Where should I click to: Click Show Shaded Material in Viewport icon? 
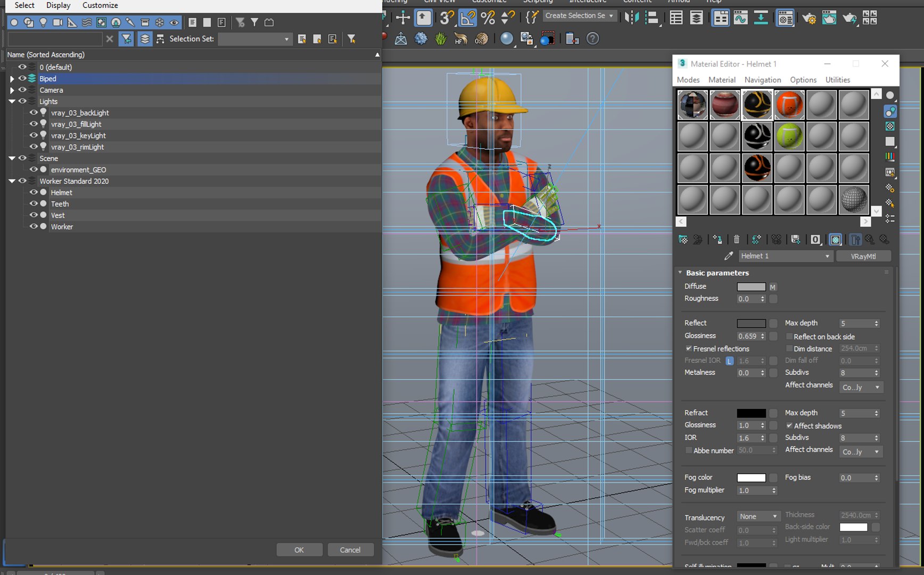(x=836, y=240)
